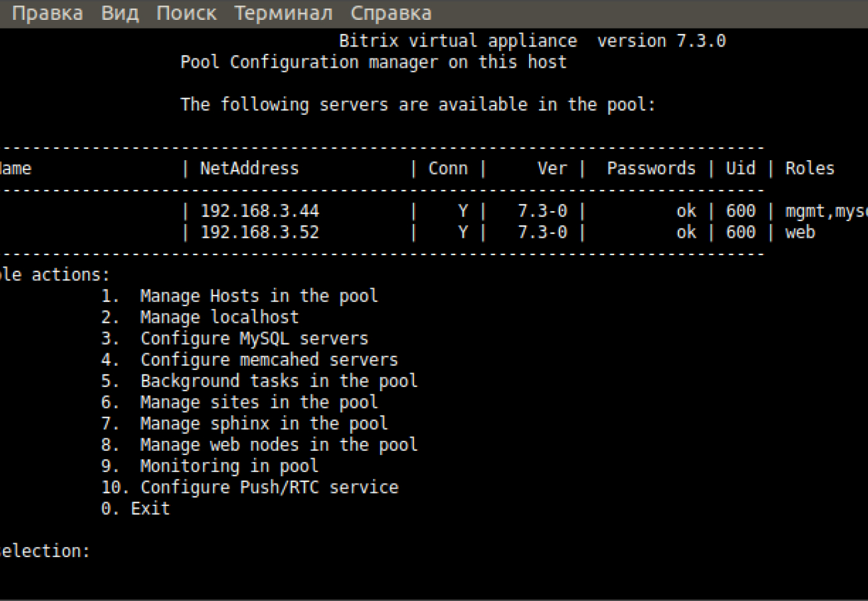Click 'Background tasks in the pool' line
The width and height of the screenshot is (868, 601).
pos(279,381)
